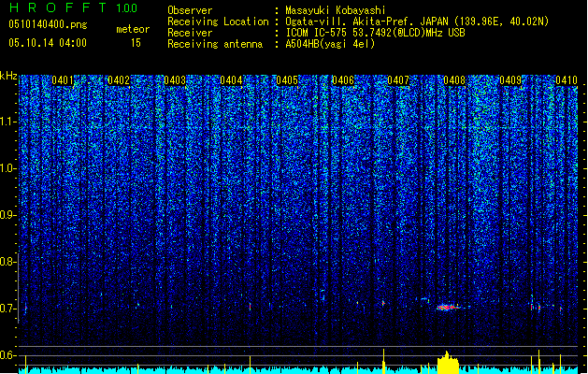Click the 0.9 kHz axis label

(7, 215)
